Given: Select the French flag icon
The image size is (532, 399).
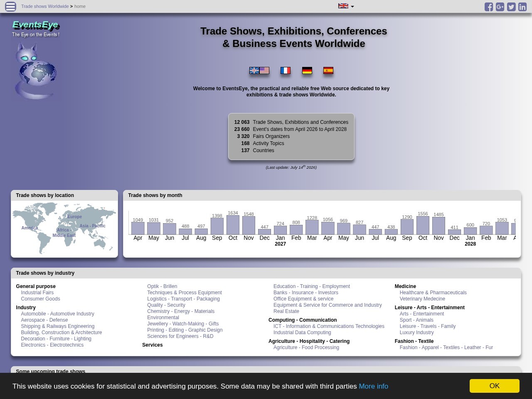Looking at the screenshot, I should 286,71.
